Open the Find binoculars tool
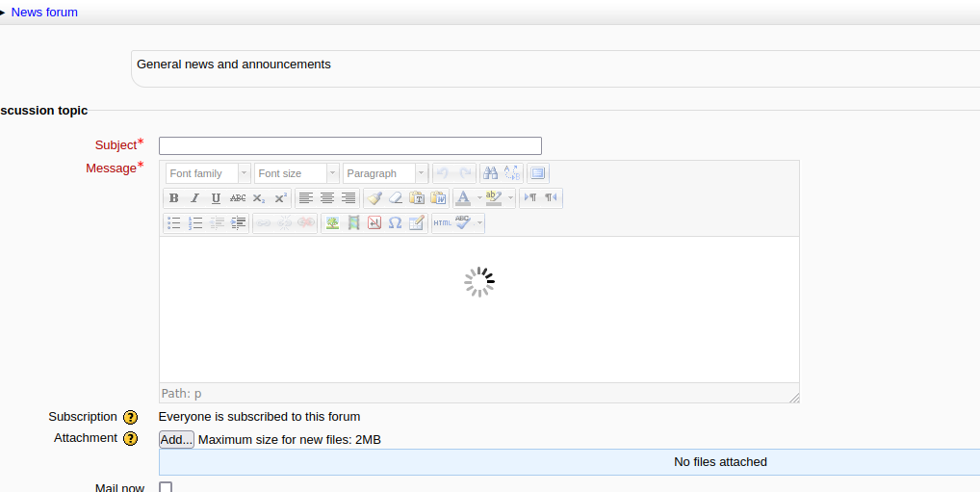This screenshot has height=492, width=980. pos(490,173)
